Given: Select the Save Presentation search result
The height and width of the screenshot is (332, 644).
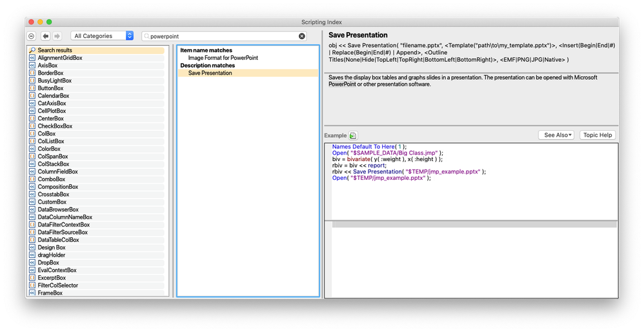Looking at the screenshot, I should point(248,73).
